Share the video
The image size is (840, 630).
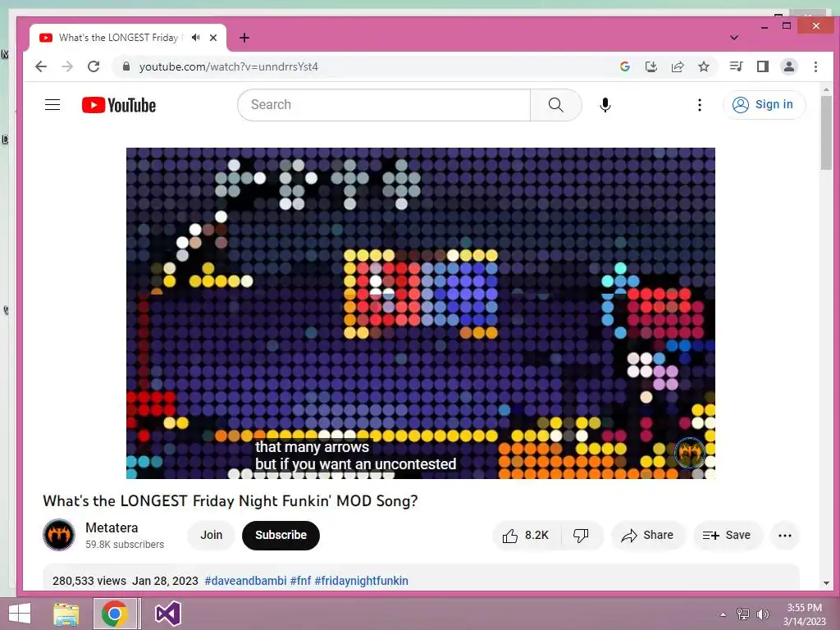coord(648,535)
